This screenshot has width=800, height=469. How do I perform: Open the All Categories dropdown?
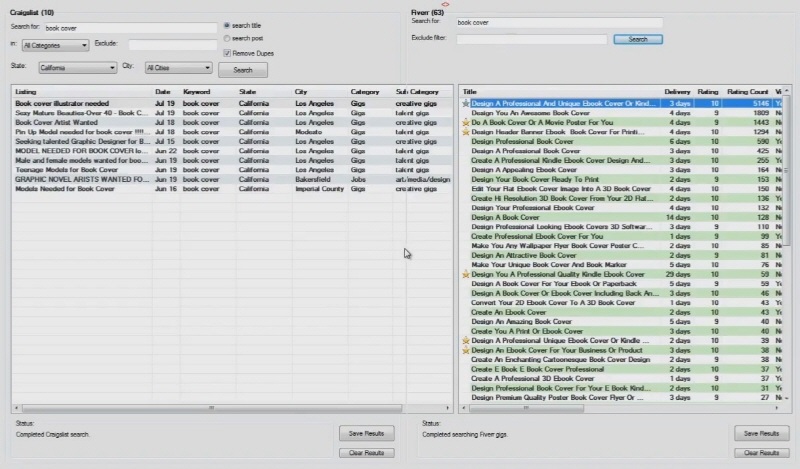[x=55, y=45]
